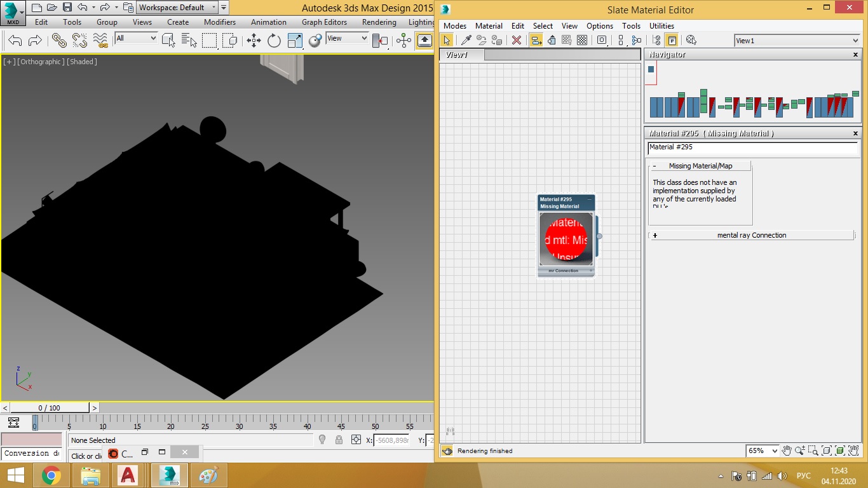This screenshot has height=488, width=868.
Task: Expand mr Connection slot on the node
Action: pyautogui.click(x=591, y=271)
